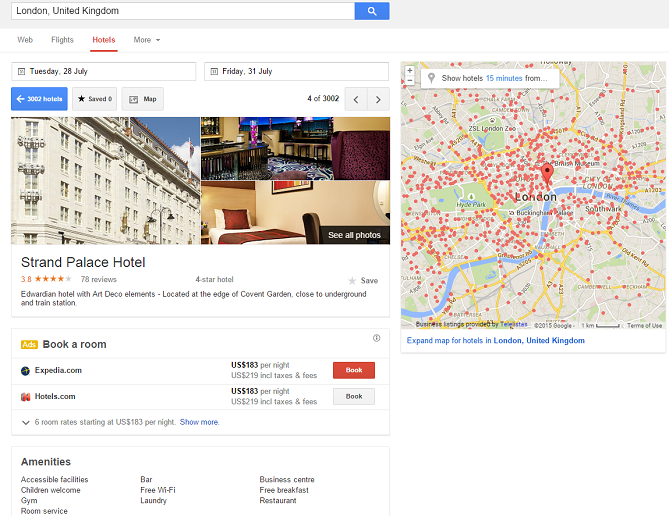The height and width of the screenshot is (516, 669).
Task: Open check-out date Friday, 31 July
Action: (x=297, y=71)
